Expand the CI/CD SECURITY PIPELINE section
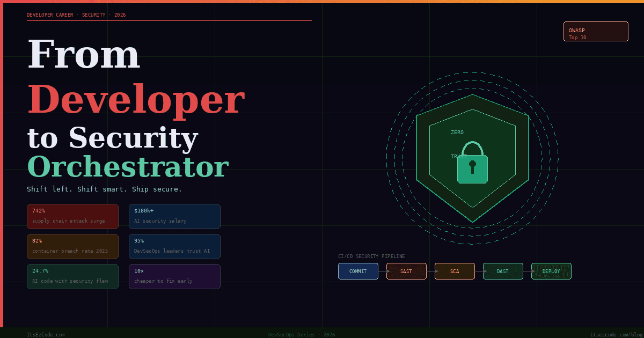644x338 pixels. pos(371,256)
